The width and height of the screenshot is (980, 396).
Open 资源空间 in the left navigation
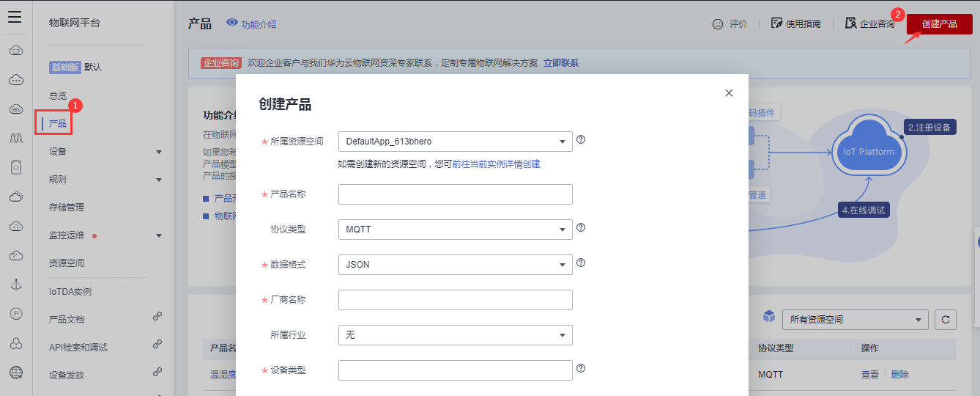click(67, 263)
